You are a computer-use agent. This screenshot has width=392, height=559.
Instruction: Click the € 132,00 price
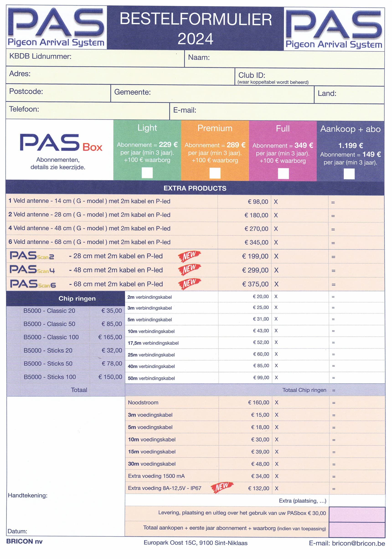coord(258,488)
